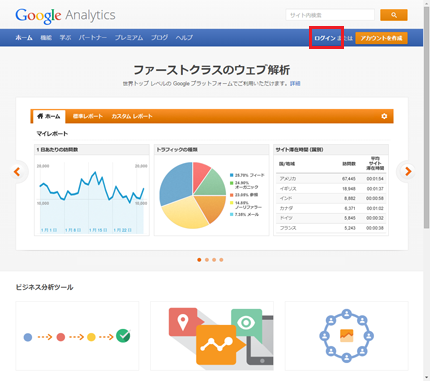Screen dimensions: 430x381
Task: Click the vertical scrollbar thumb
Action: pyautogui.click(x=427, y=117)
